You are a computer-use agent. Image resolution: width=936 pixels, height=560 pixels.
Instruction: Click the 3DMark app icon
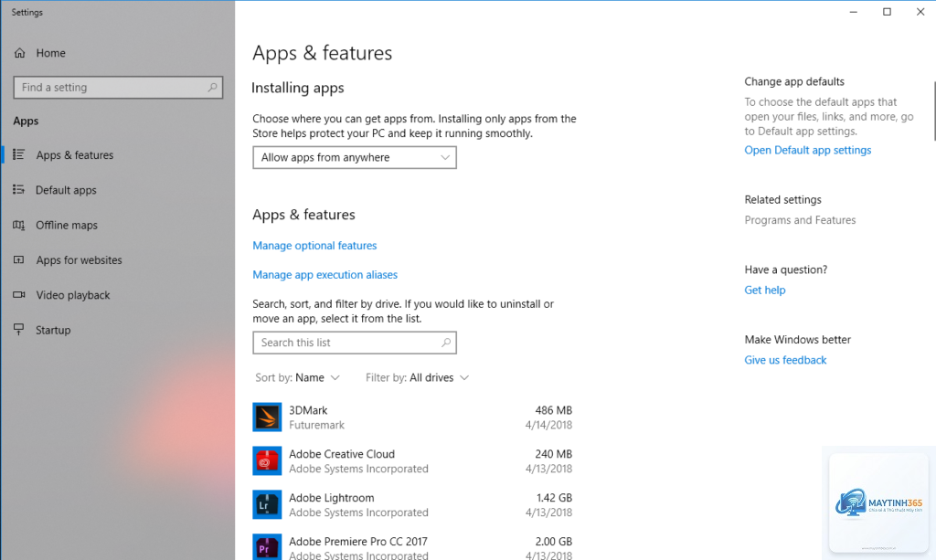[x=267, y=417]
